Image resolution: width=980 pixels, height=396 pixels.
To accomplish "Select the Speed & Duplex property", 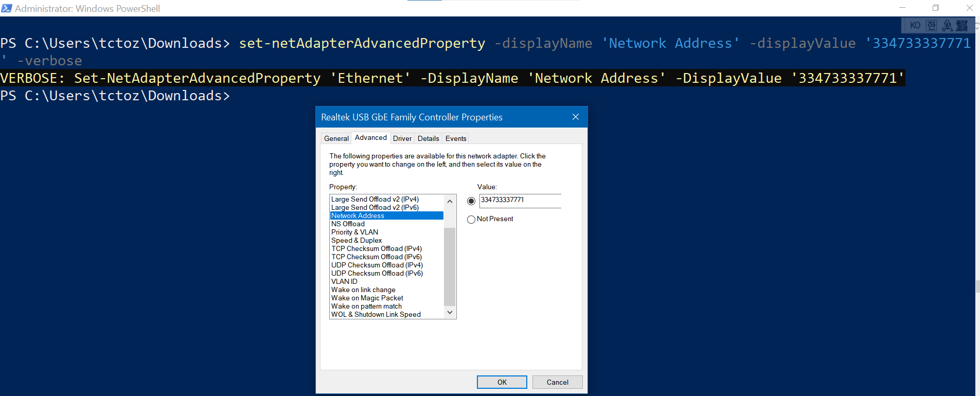I will [x=387, y=240].
